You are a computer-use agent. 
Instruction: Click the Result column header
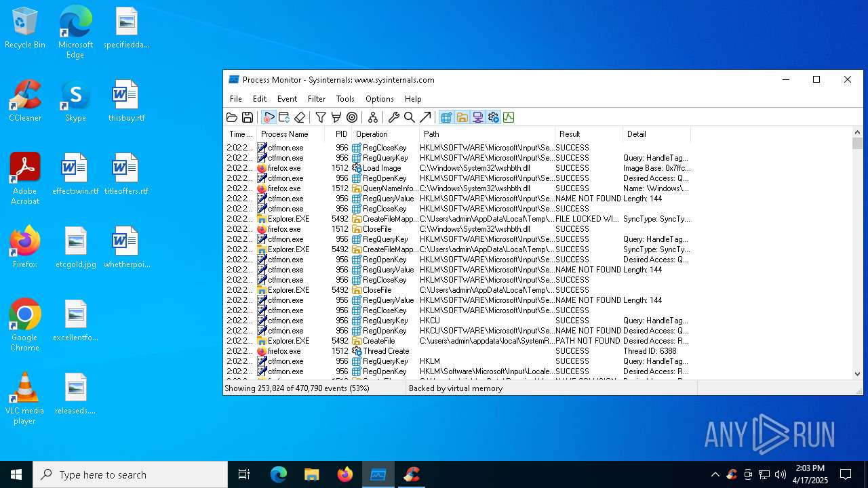point(589,134)
